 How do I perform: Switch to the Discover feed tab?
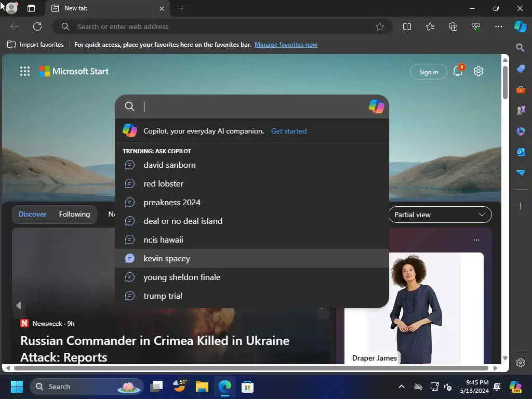tap(32, 214)
